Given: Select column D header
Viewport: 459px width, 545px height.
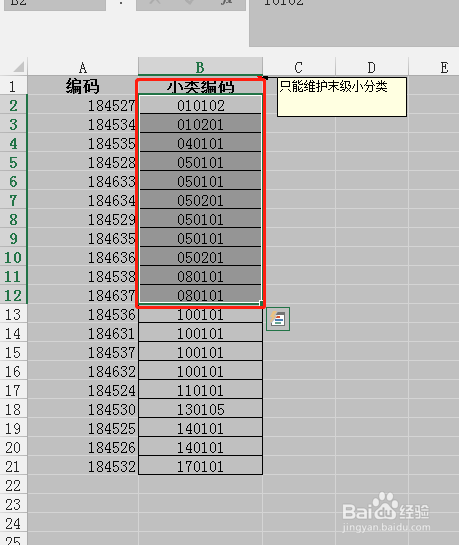Looking at the screenshot, I should coord(372,67).
